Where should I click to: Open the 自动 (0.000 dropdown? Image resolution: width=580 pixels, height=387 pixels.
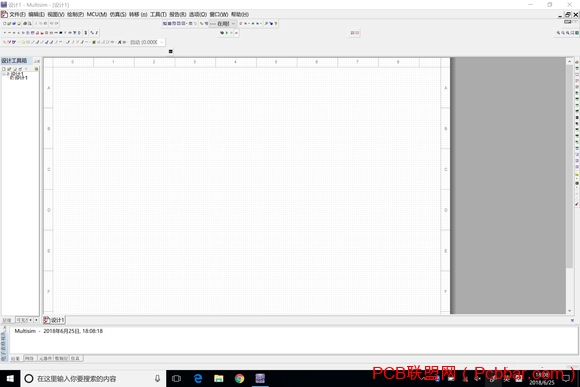click(x=146, y=42)
